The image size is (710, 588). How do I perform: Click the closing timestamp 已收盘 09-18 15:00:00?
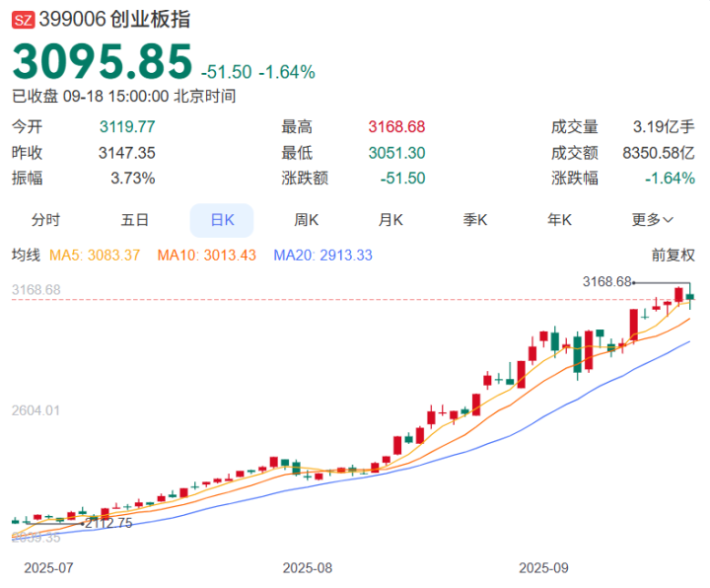(x=91, y=96)
